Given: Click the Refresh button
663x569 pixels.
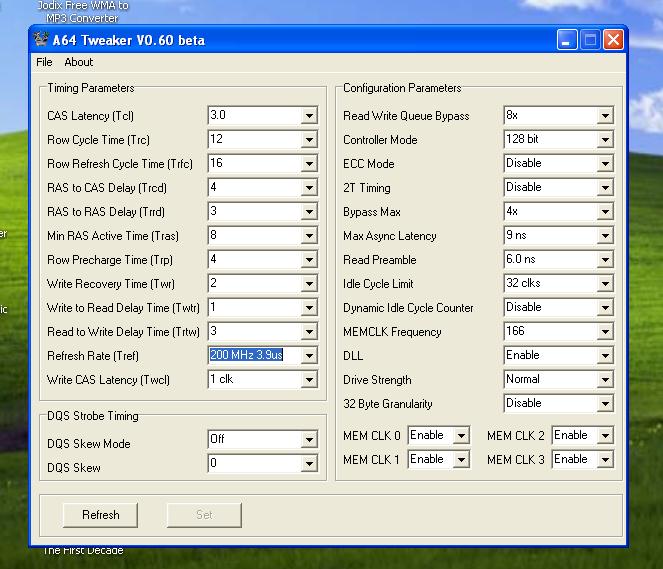Looking at the screenshot, I should click(101, 515).
